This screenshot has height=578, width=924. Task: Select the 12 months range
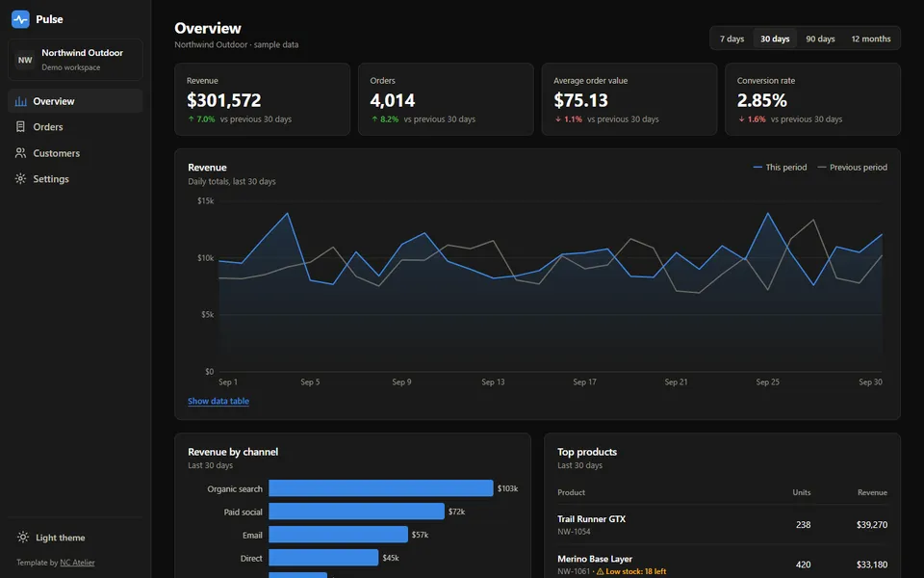[x=871, y=39]
